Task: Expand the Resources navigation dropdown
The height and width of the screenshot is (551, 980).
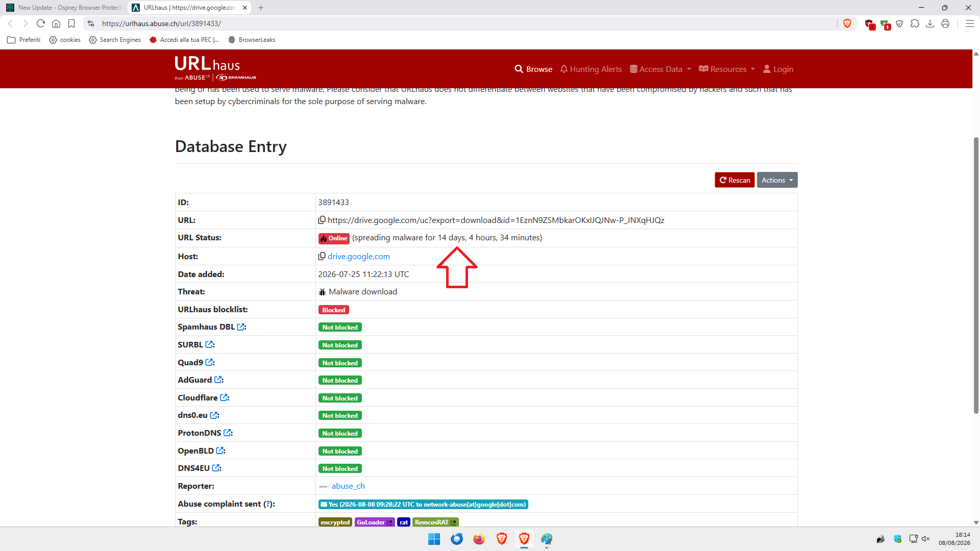Action: [727, 69]
